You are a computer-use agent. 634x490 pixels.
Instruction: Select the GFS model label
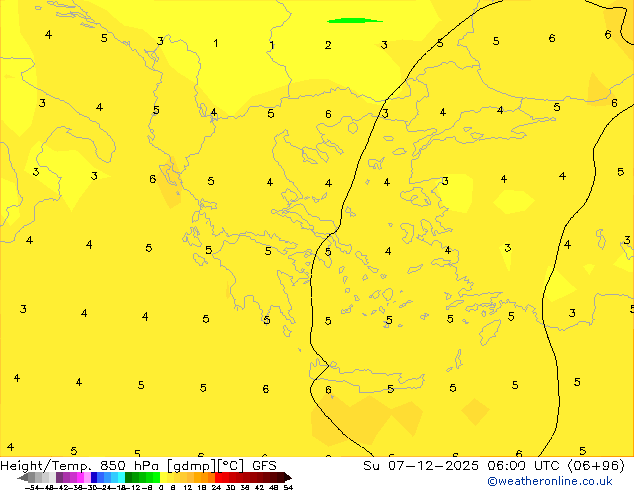pos(263,466)
